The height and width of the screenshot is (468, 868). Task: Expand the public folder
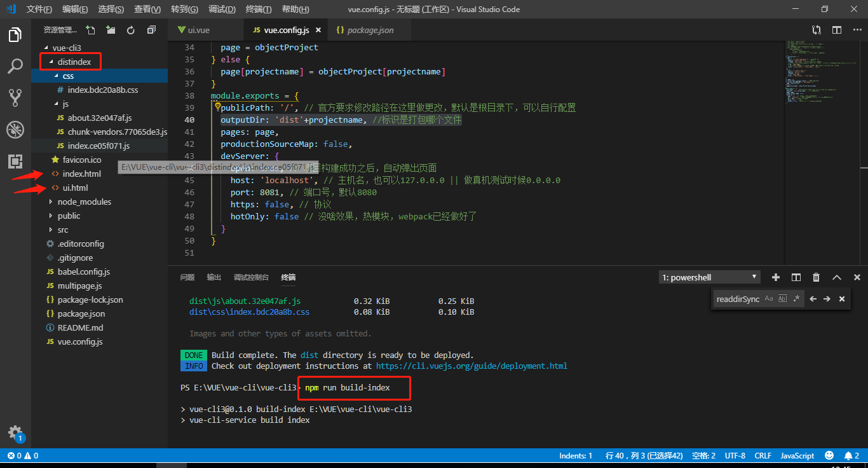click(x=99, y=216)
